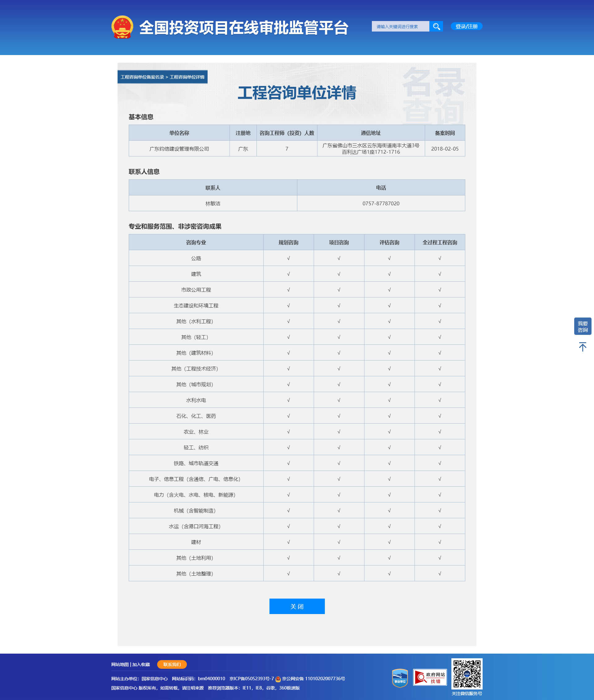Screen dimensions: 594x700
Task: Open the 京ICP备05052393号-7 link
Action: (x=252, y=678)
